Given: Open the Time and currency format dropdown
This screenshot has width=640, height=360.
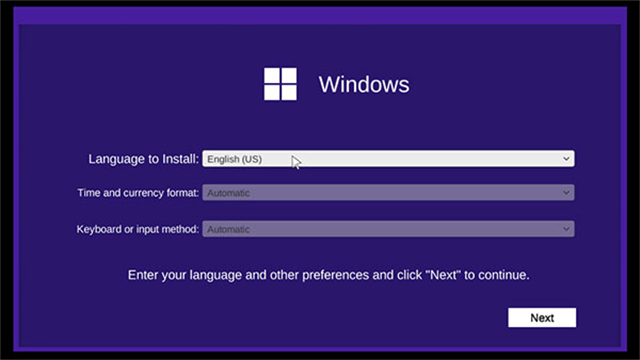Looking at the screenshot, I should (x=388, y=193).
